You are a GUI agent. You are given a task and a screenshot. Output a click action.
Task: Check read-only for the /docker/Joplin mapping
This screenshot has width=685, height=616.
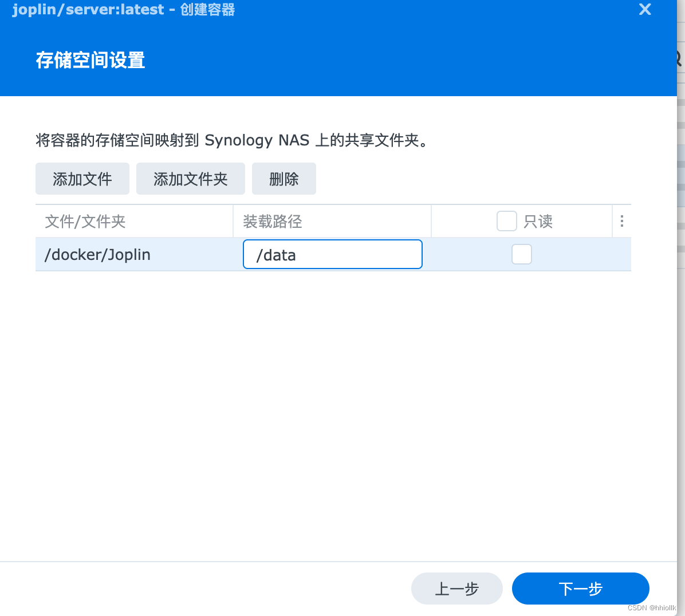[x=522, y=254]
